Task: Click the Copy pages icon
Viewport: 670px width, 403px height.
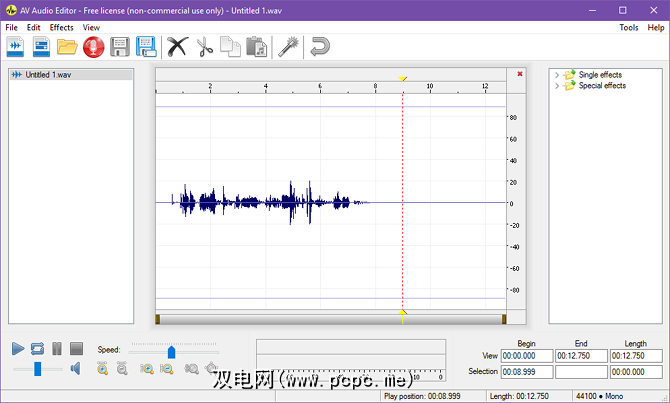Action: [230, 46]
